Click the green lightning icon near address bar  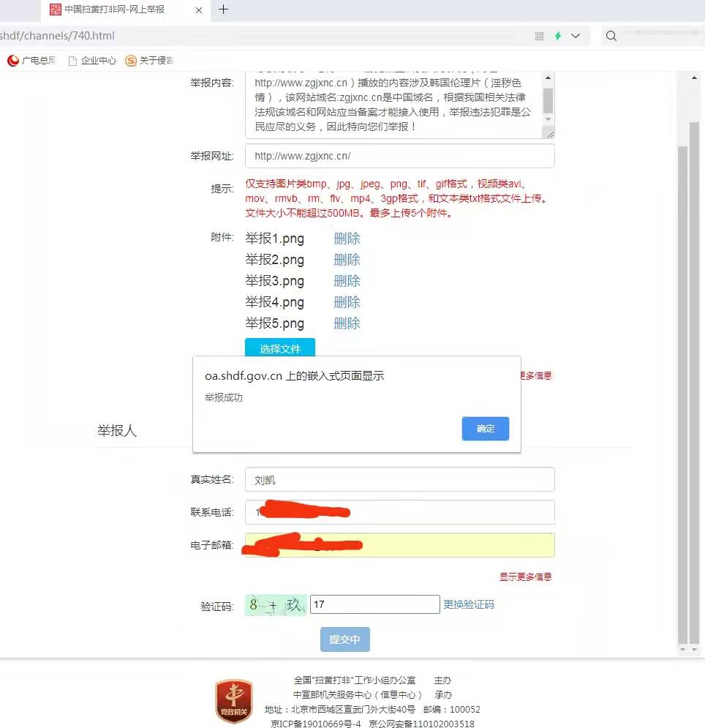(x=558, y=35)
